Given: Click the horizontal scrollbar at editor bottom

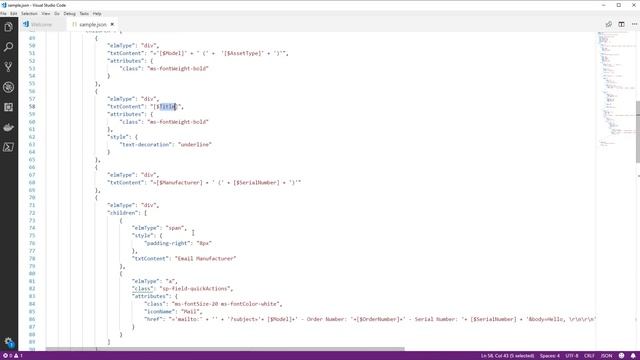Looking at the screenshot, I should 225,349.
